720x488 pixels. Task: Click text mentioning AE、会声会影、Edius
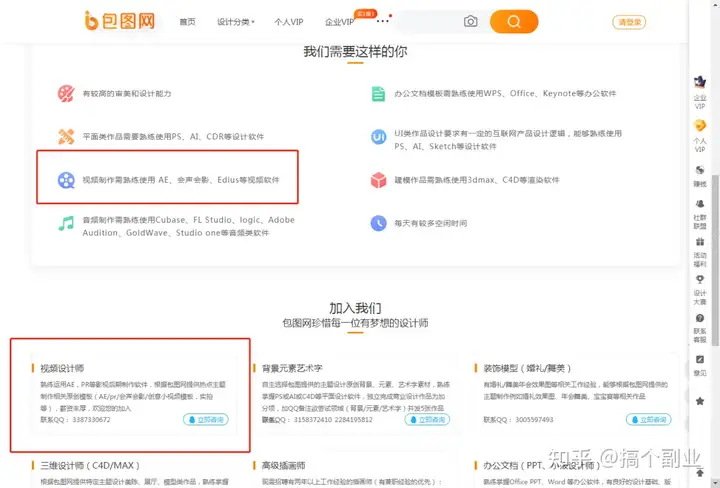(x=181, y=180)
